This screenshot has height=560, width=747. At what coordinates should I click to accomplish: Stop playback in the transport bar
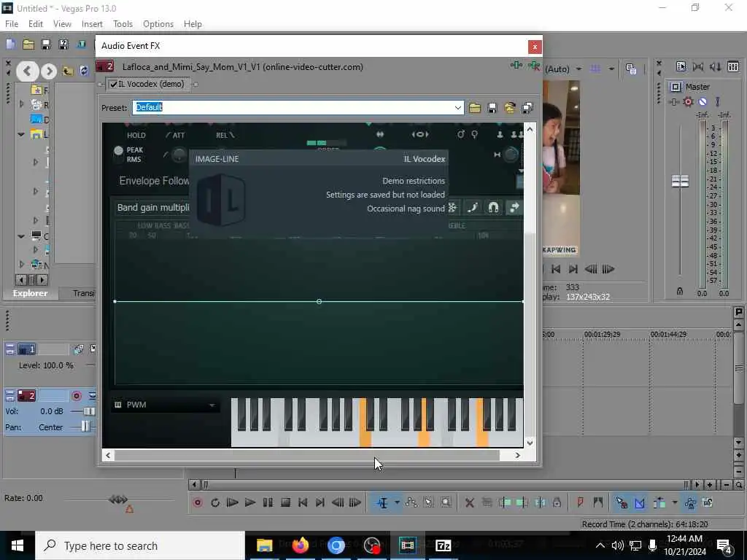click(285, 502)
